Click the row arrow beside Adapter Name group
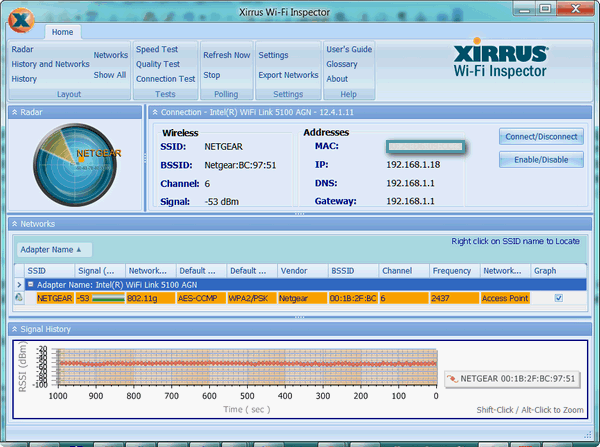Screen dimensions: 600x447 [19, 284]
